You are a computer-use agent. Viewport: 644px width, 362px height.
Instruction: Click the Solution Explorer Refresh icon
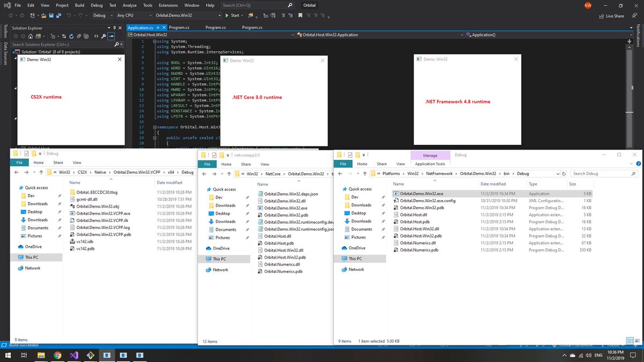click(x=71, y=36)
